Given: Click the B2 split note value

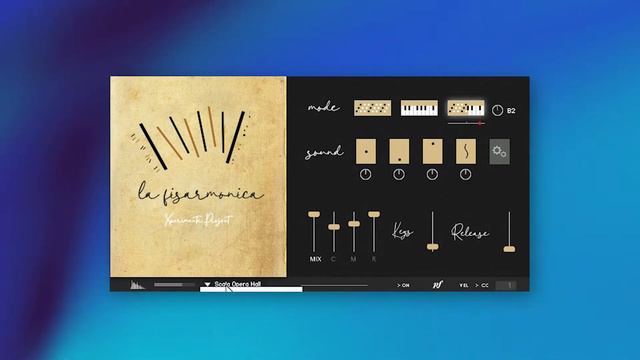Looking at the screenshot, I should (511, 111).
